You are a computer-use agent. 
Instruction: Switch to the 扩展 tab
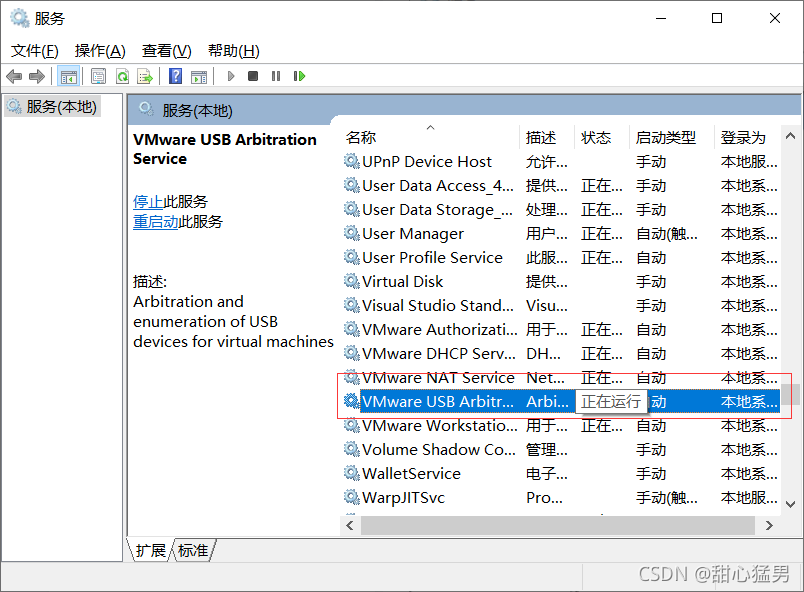pos(150,550)
